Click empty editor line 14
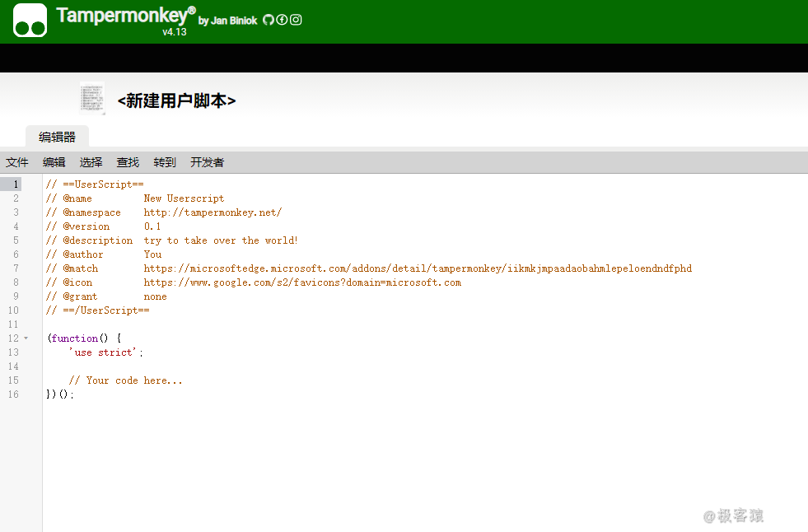Viewport: 808px width, 532px height. 425,366
